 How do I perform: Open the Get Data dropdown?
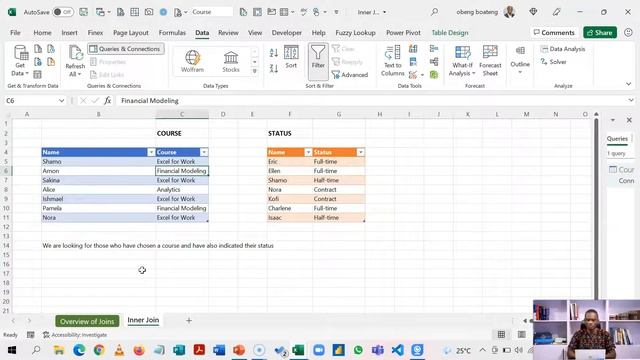[20, 61]
